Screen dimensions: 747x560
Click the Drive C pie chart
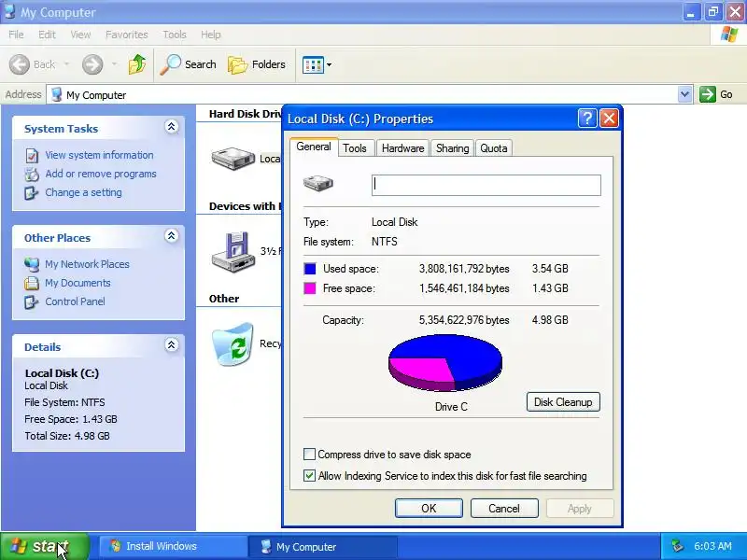pyautogui.click(x=445, y=363)
